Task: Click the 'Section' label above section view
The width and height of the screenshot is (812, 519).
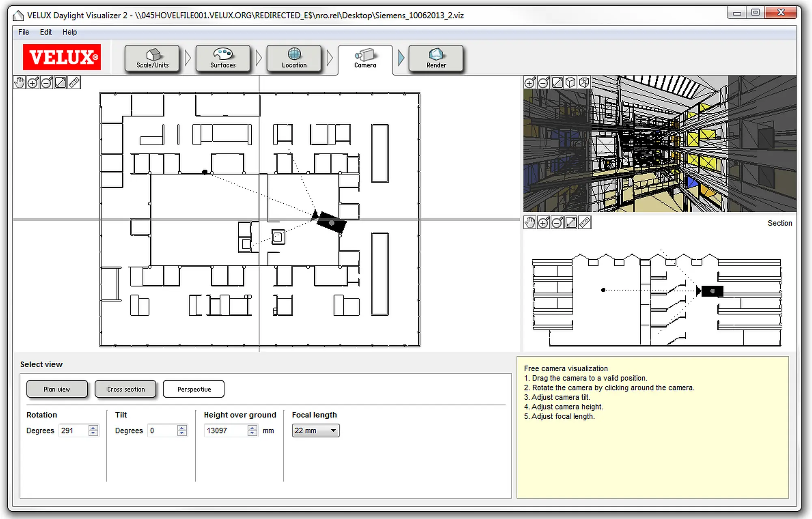Action: point(780,223)
